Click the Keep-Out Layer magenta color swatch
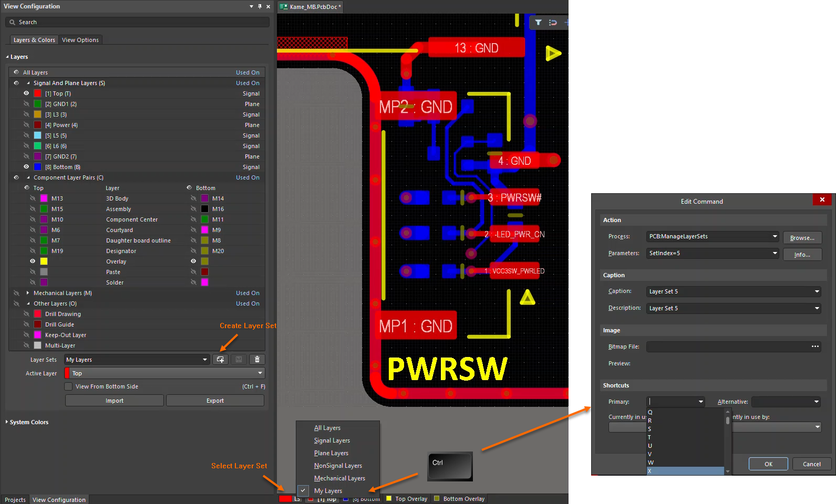 click(38, 335)
